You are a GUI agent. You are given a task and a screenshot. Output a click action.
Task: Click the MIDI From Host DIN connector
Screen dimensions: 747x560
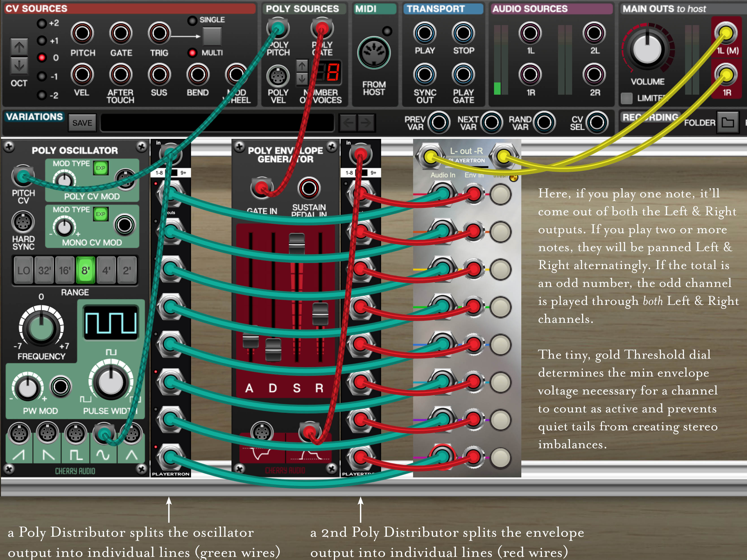374,54
